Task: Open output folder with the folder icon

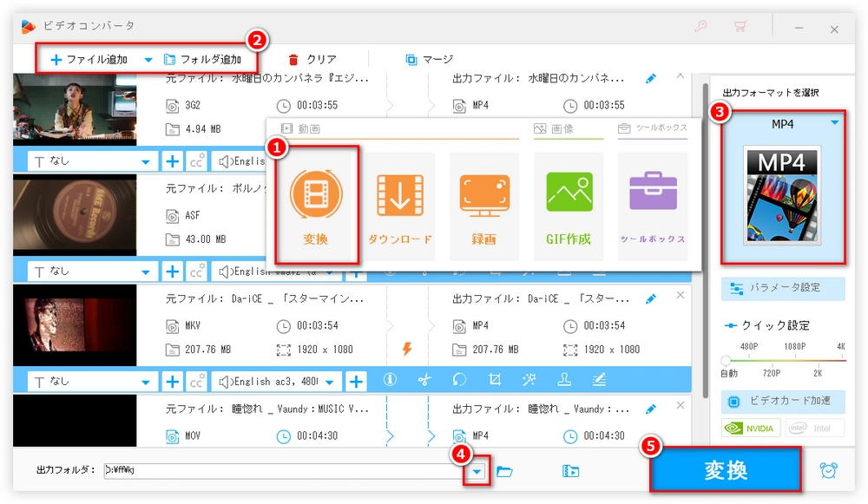Action: point(504,471)
